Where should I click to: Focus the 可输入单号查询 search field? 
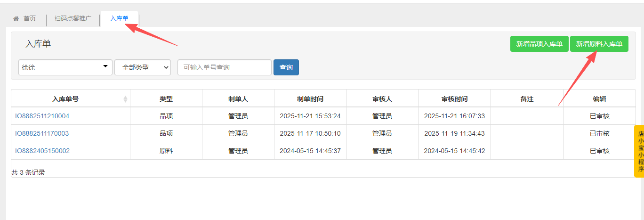point(224,67)
